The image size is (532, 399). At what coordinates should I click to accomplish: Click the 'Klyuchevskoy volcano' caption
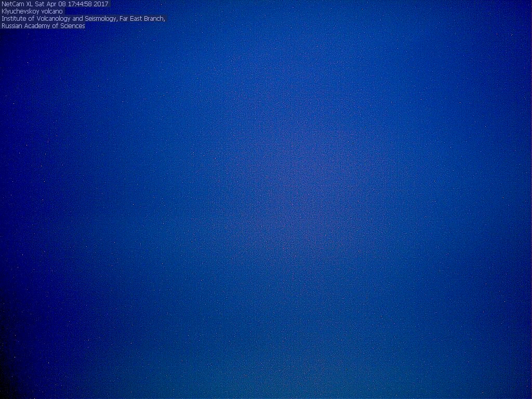[x=32, y=11]
